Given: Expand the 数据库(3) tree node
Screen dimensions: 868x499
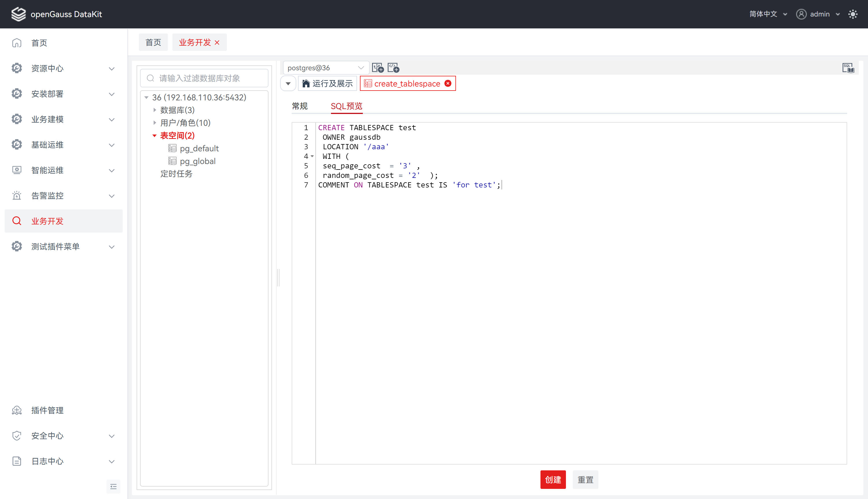Looking at the screenshot, I should pos(155,110).
